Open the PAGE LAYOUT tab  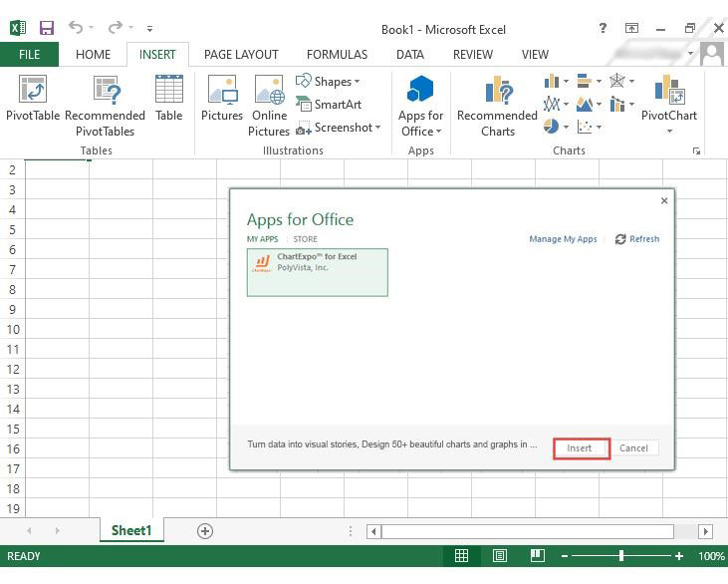241,55
